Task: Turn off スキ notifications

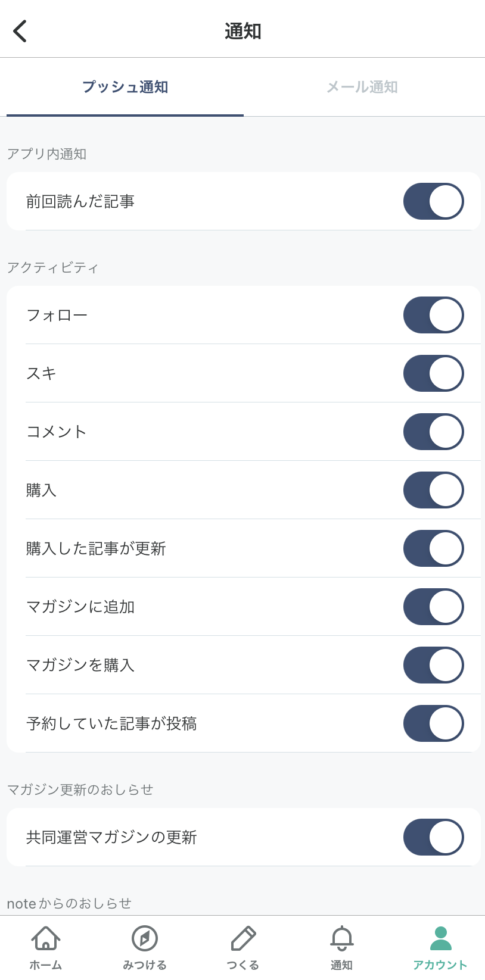Action: pyautogui.click(x=433, y=373)
